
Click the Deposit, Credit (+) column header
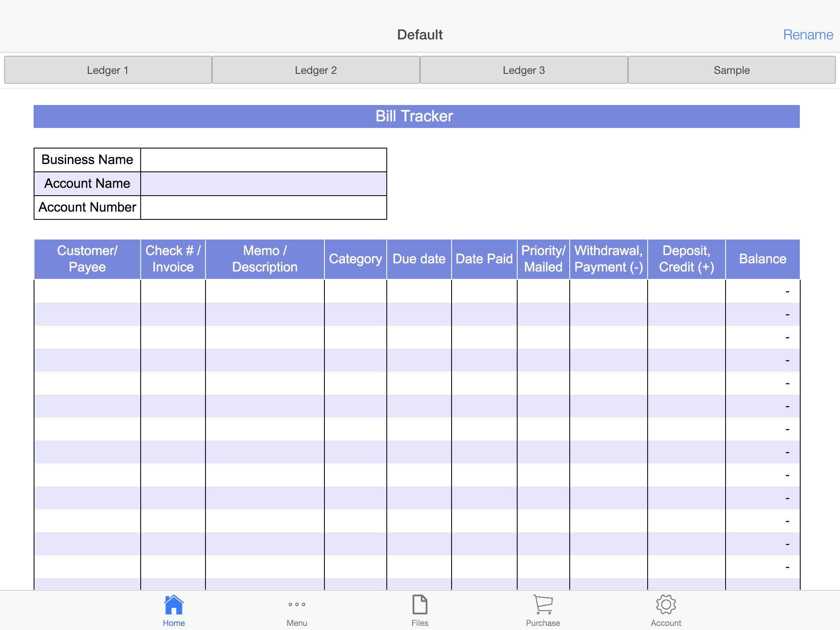pos(687,259)
